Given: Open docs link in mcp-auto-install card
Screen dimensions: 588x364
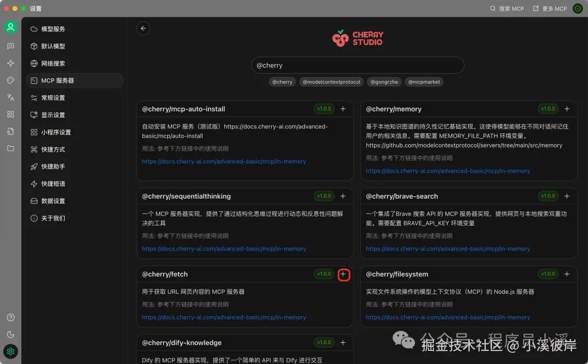Looking at the screenshot, I should click(x=224, y=162).
